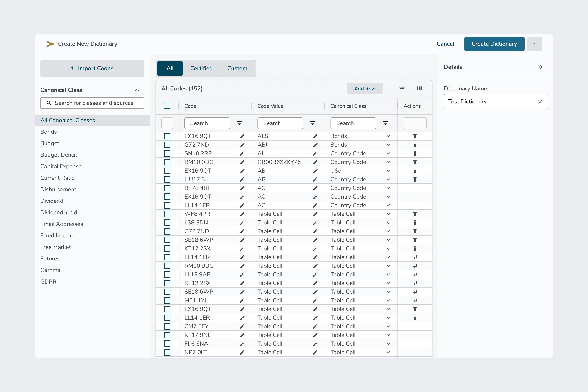Tick the CM7 5EY row checkbox
Screen dimensions: 588x392
(x=167, y=326)
